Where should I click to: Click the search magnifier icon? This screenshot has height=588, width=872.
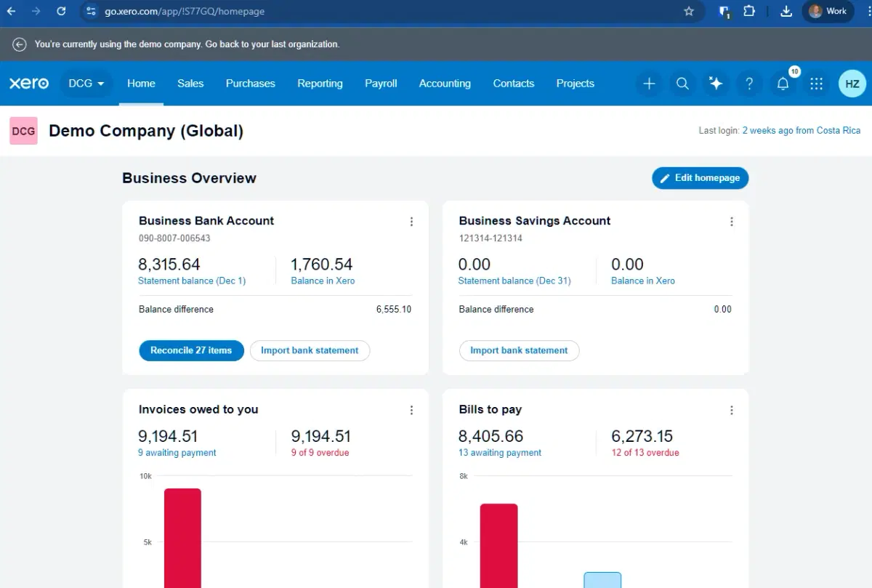click(682, 84)
